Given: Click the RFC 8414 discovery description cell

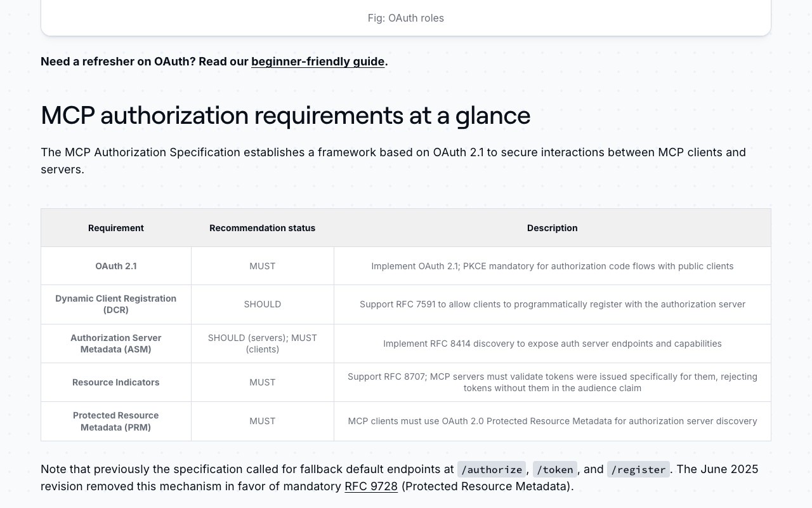Looking at the screenshot, I should click(x=553, y=344).
